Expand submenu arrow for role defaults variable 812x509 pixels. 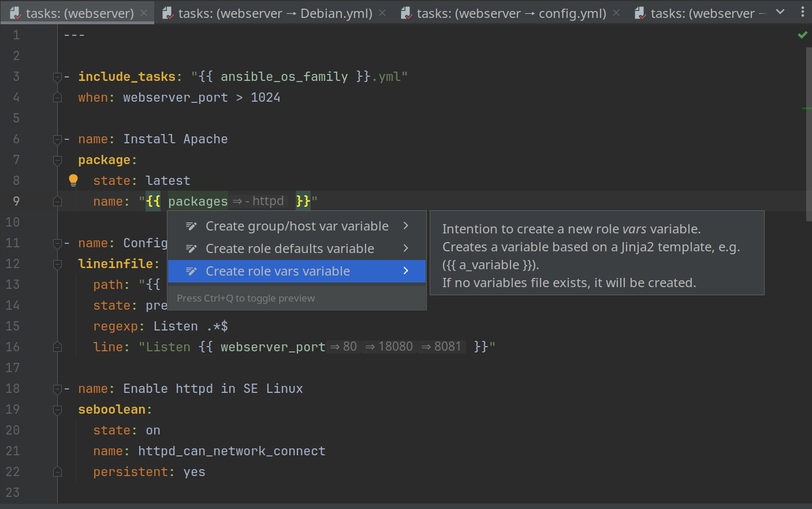tap(406, 248)
